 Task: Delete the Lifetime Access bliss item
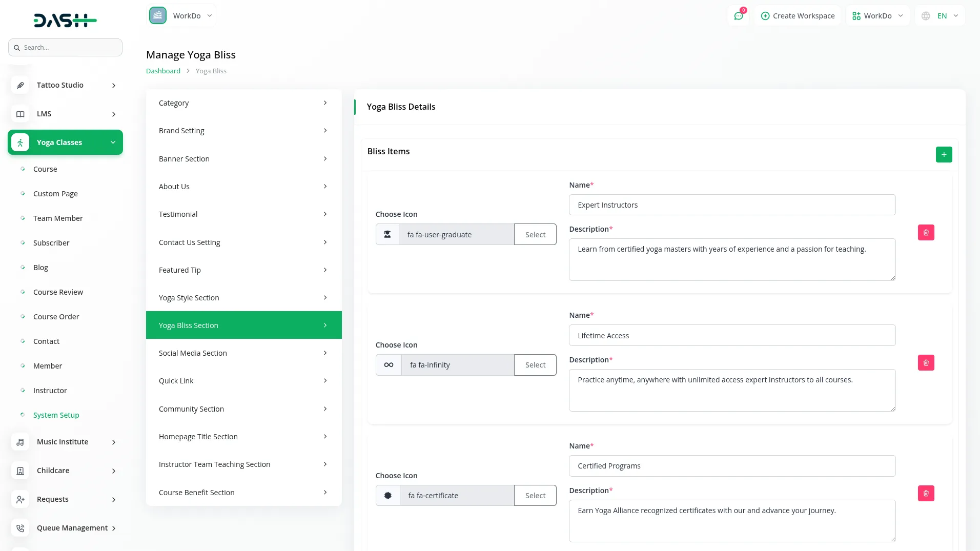pyautogui.click(x=926, y=363)
